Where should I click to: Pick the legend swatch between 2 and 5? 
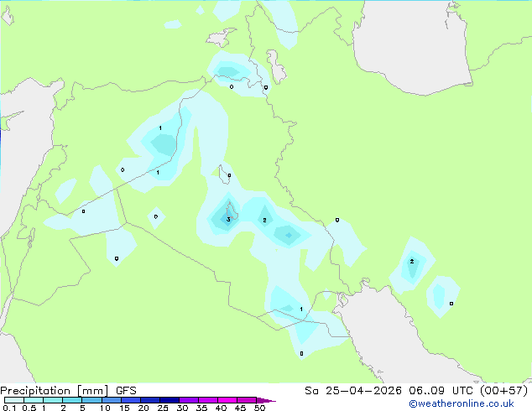coord(72,400)
